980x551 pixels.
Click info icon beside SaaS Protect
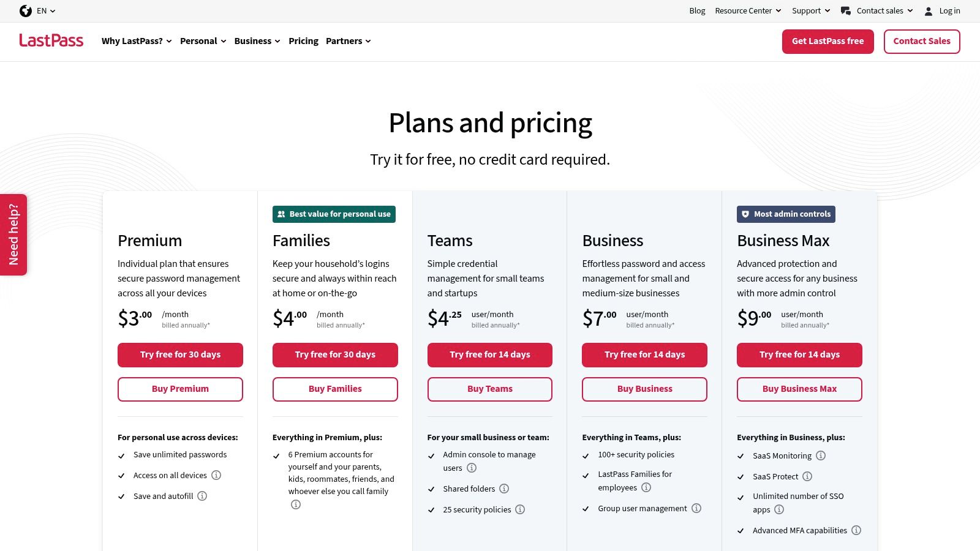[x=807, y=476]
